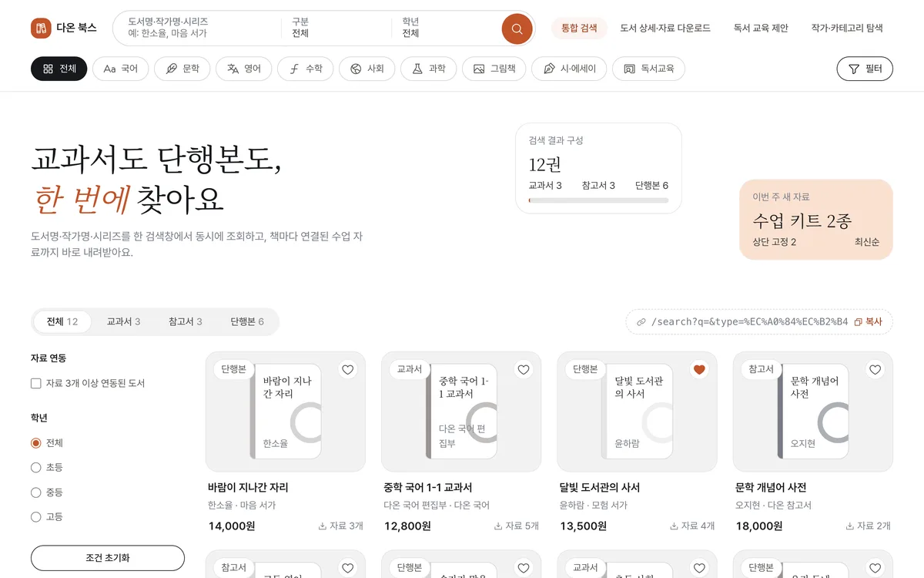This screenshot has height=578, width=924.
Task: Switch to the 참고서 3 results tab
Action: coord(186,321)
